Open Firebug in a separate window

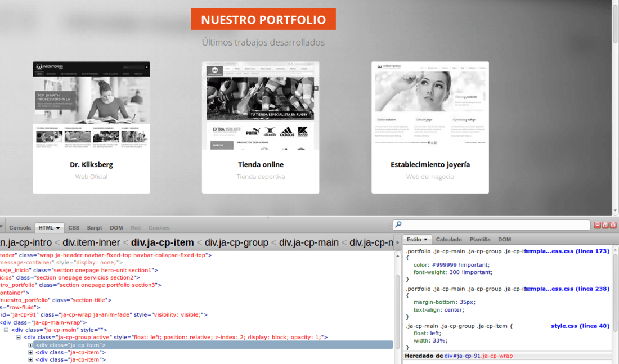pos(605,225)
